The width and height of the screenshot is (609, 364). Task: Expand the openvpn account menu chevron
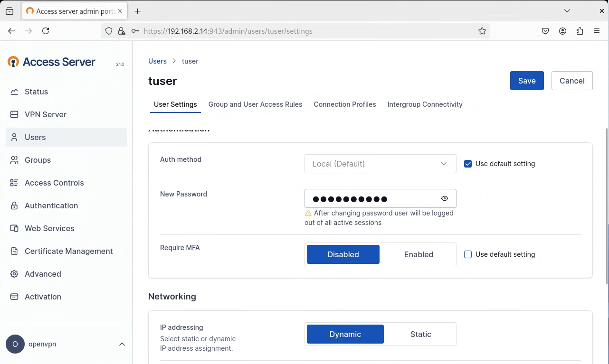[x=122, y=344]
